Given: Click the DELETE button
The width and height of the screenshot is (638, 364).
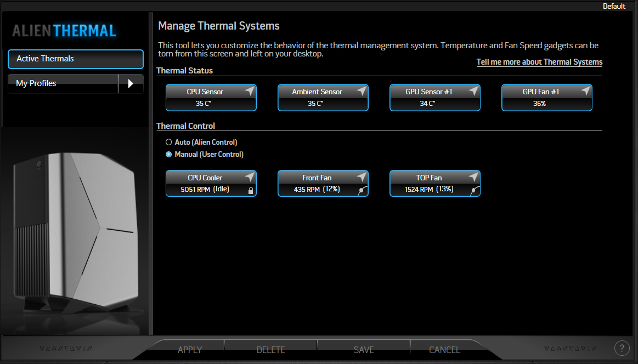Looking at the screenshot, I should click(270, 350).
